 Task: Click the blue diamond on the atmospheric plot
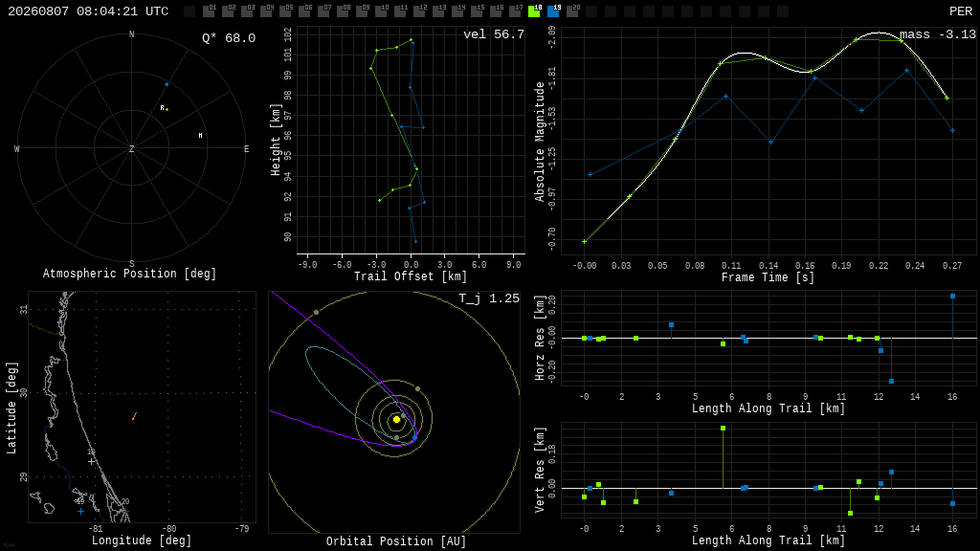pyautogui.click(x=167, y=84)
